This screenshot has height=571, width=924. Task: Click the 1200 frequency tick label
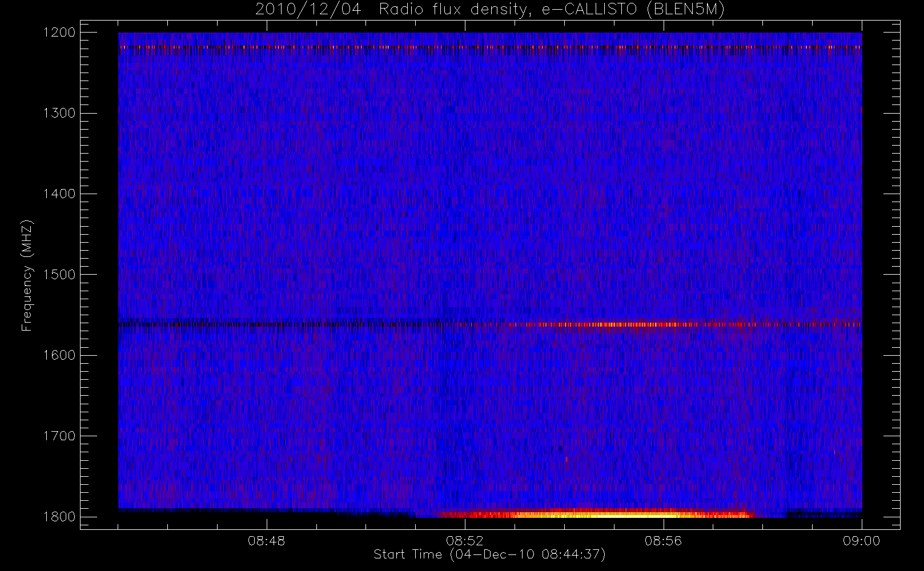[x=59, y=33]
